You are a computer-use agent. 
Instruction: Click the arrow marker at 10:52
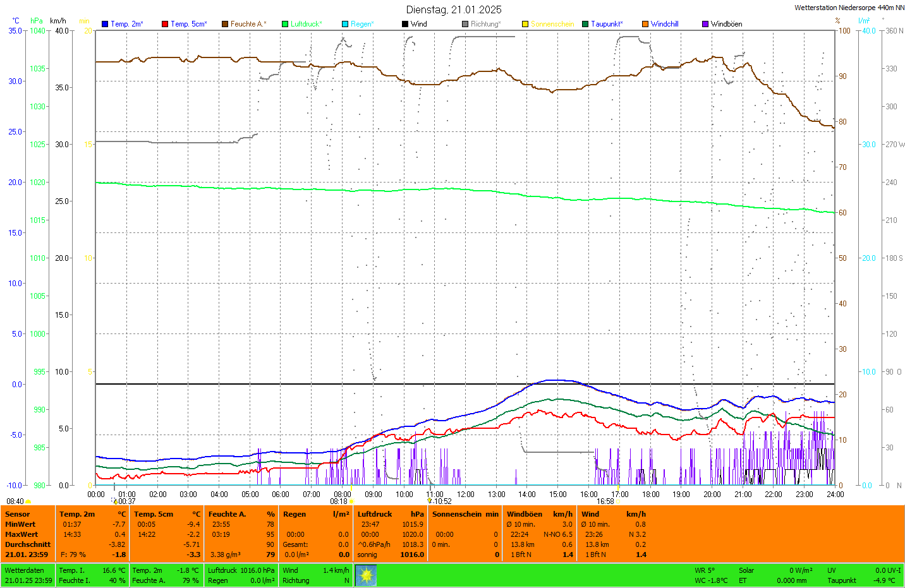click(430, 501)
